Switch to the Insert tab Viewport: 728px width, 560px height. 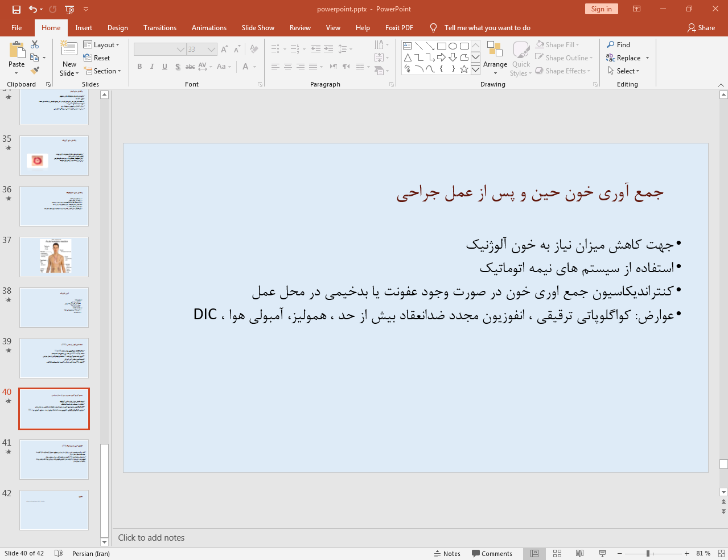(84, 28)
